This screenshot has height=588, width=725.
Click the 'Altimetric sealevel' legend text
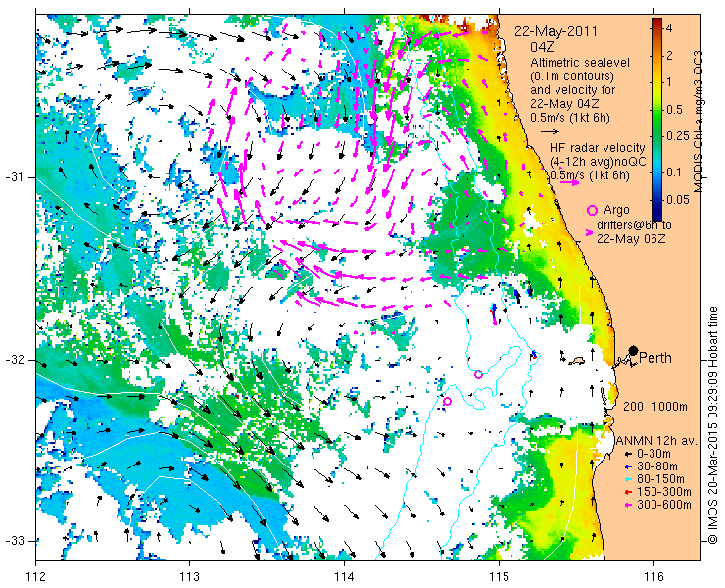tap(580, 62)
